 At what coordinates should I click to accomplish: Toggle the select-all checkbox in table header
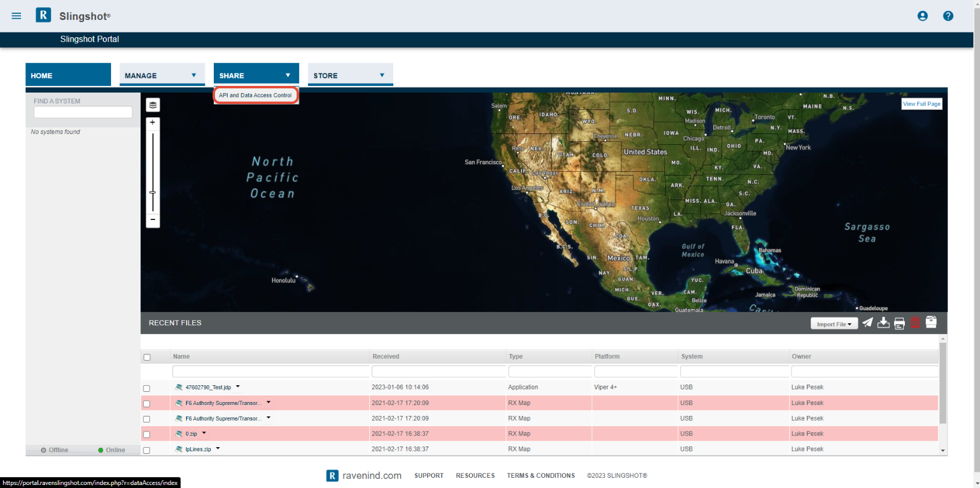point(147,357)
